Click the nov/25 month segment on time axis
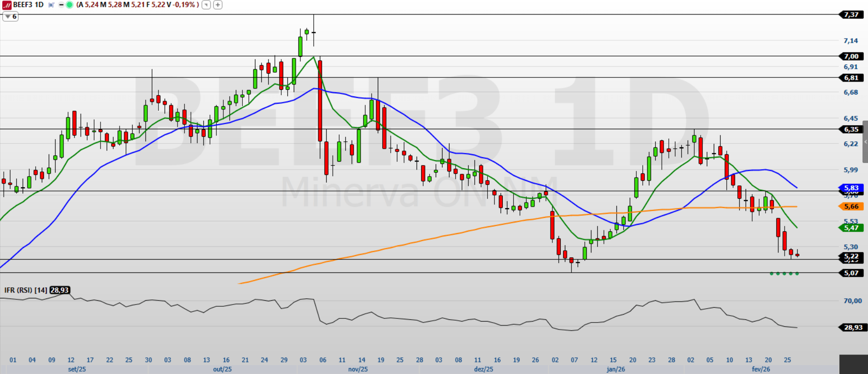The width and height of the screenshot is (868, 374). coord(358,369)
